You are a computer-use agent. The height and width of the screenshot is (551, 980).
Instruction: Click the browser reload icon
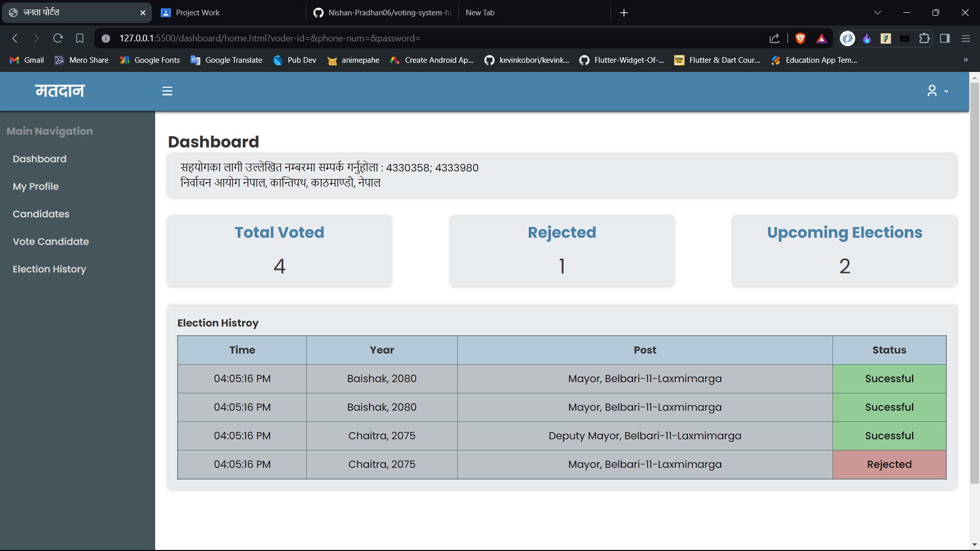point(58,38)
